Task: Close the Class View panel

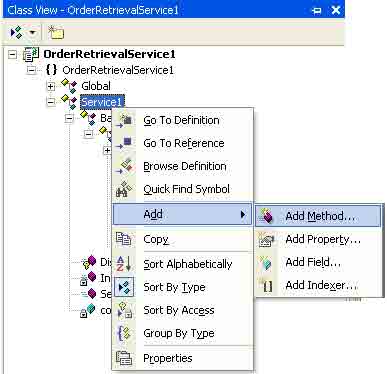Action: [x=336, y=10]
